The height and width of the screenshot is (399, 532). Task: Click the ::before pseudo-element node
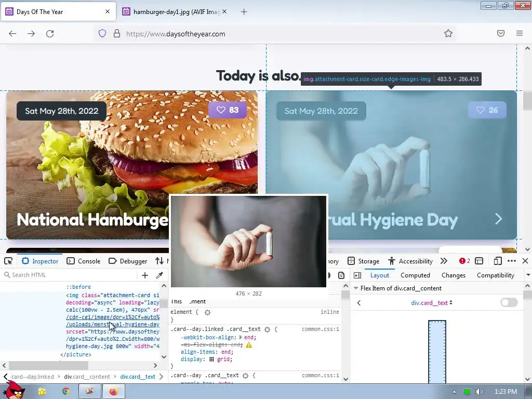[x=78, y=287]
